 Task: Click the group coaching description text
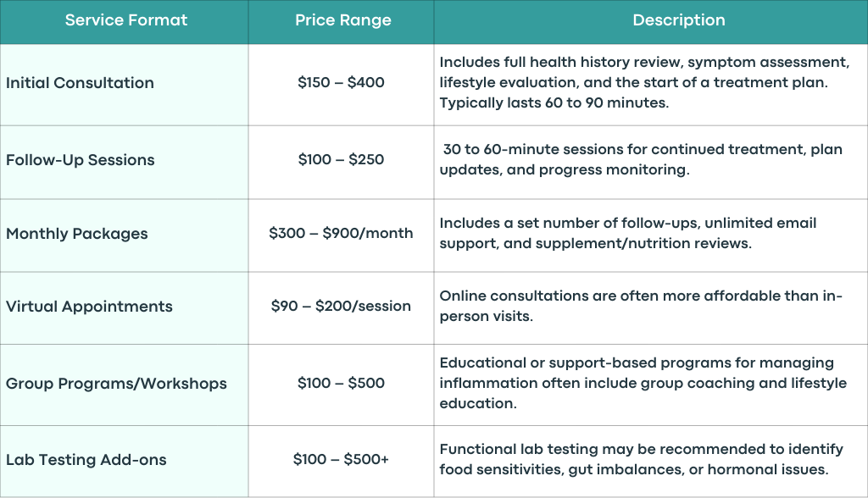(643, 383)
